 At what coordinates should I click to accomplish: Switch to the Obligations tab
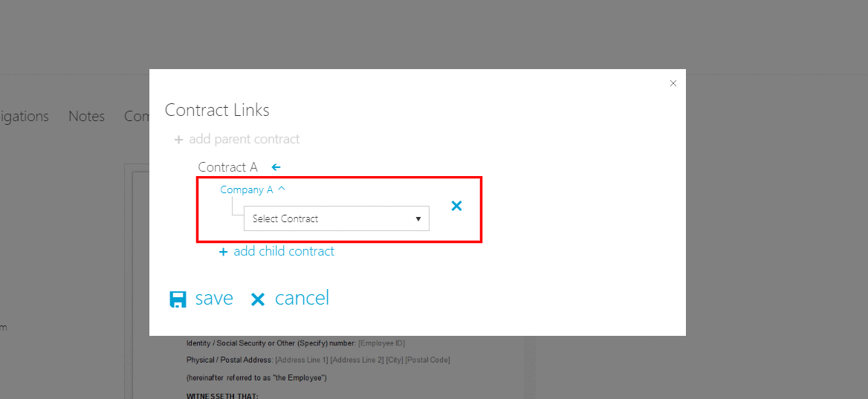click(x=25, y=116)
